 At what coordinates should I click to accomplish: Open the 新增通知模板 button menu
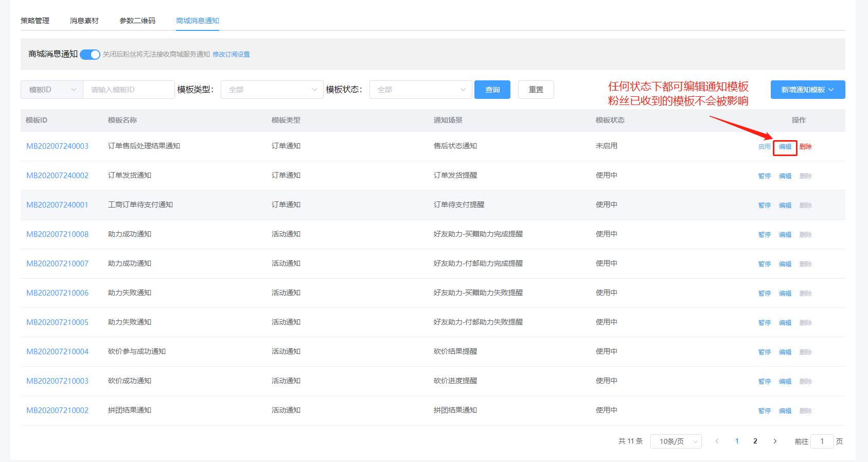(807, 90)
